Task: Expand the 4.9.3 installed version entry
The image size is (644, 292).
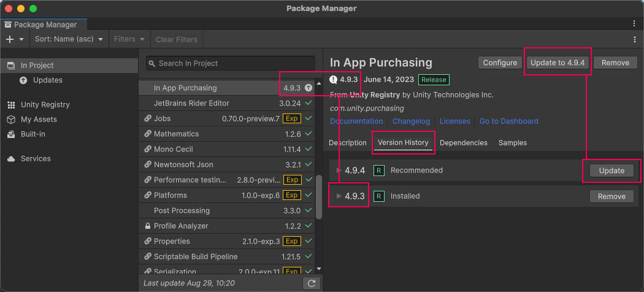Action: coord(339,196)
